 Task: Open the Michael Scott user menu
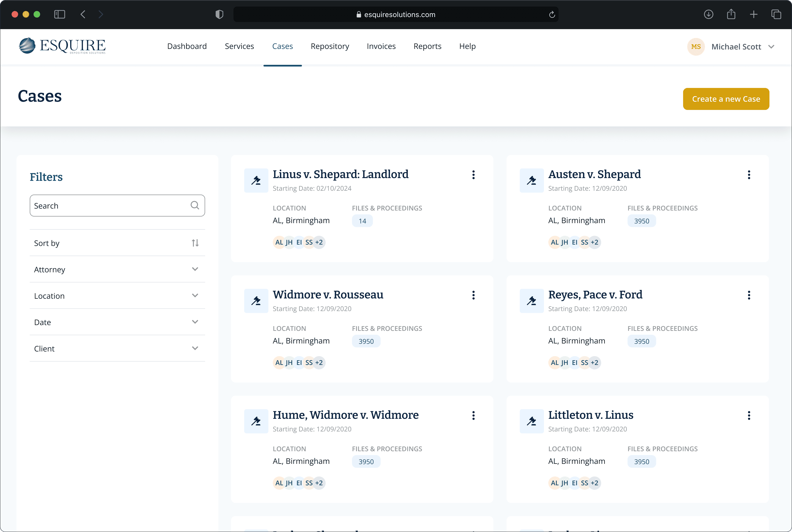736,47
